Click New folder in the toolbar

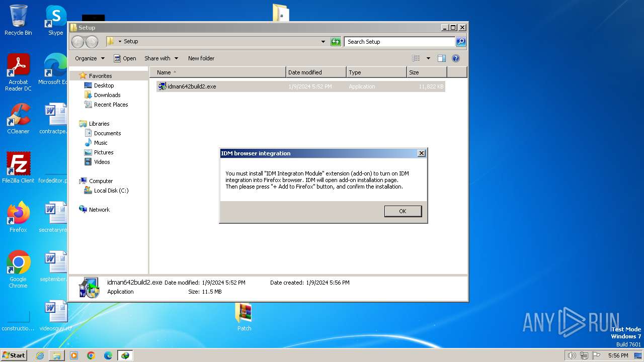(201, 58)
